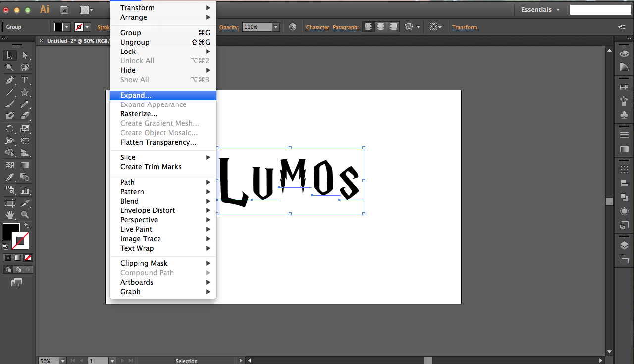The image size is (634, 364).
Task: Select the Column Graph tool
Action: 25,190
